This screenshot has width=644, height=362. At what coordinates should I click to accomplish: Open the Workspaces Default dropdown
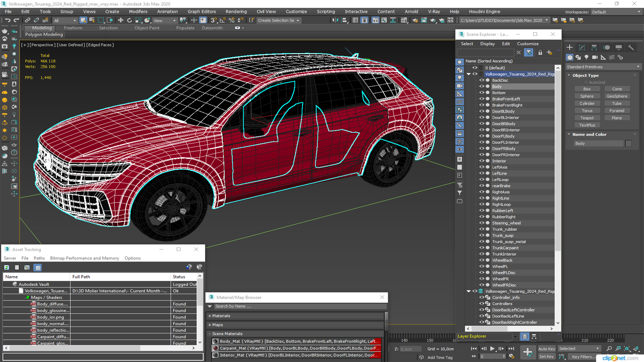tap(616, 12)
